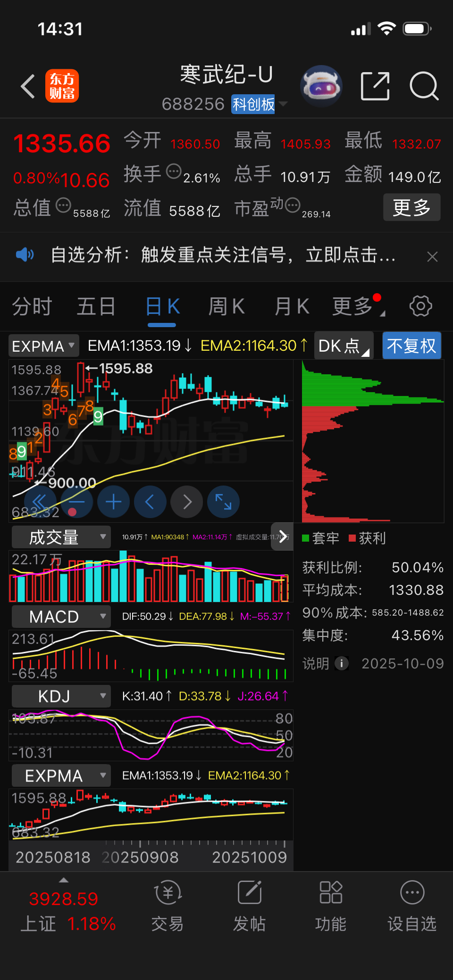453x980 pixels.
Task: Tap the 换手 info smiley icon
Action: pyautogui.click(x=174, y=172)
